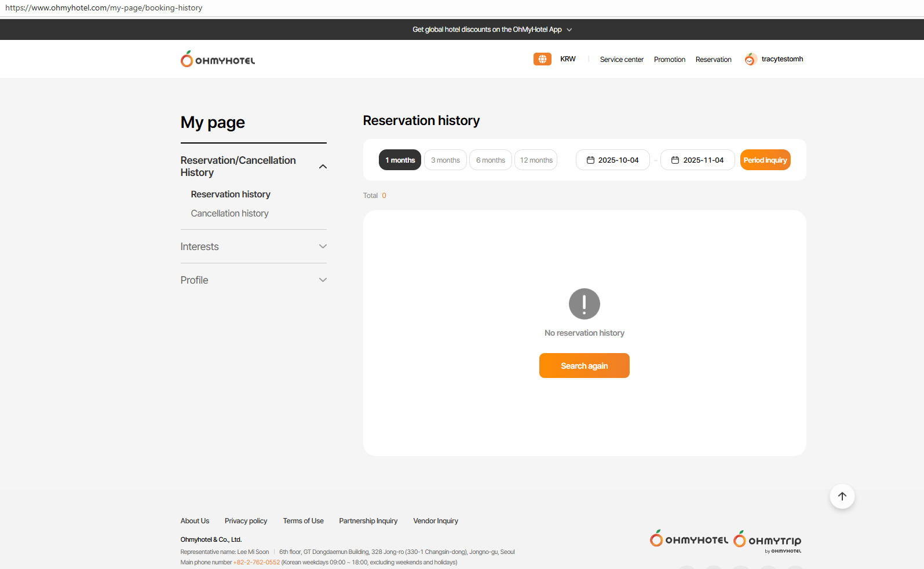Click the OhMyHotel logo in header
The image size is (924, 569).
pos(218,59)
